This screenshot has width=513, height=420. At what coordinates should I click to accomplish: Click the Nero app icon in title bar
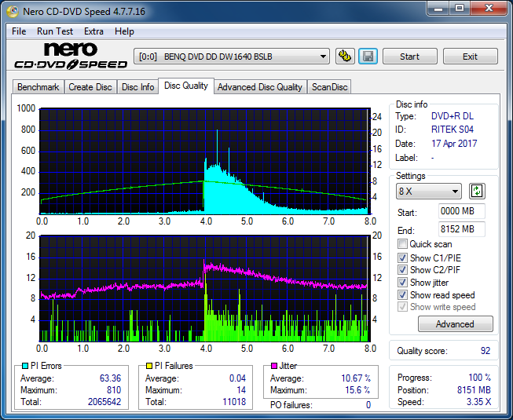tap(13, 12)
